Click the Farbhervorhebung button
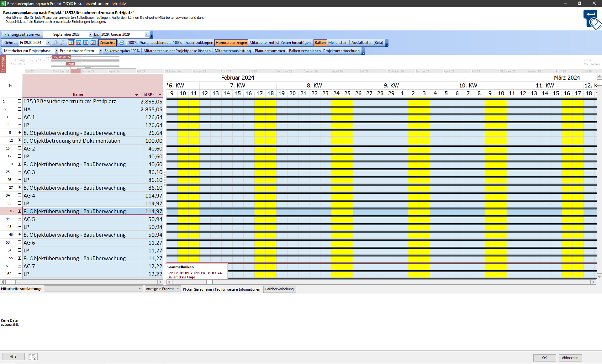 [x=279, y=289]
